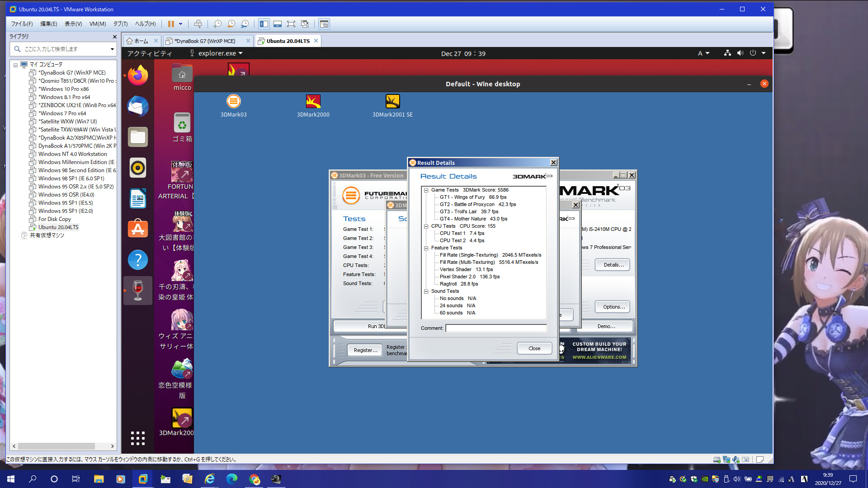Open the micco home folder icon
This screenshot has height=488, width=868.
(182, 78)
